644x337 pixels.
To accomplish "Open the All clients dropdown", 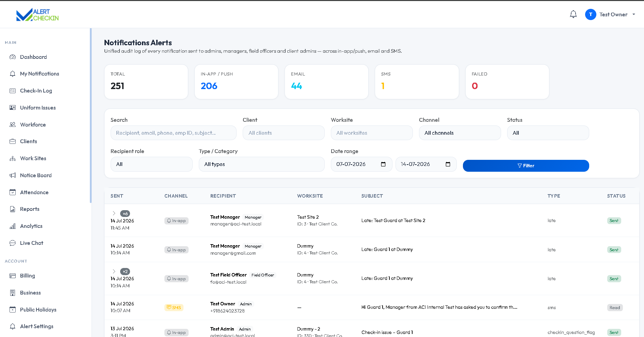I will pyautogui.click(x=284, y=133).
